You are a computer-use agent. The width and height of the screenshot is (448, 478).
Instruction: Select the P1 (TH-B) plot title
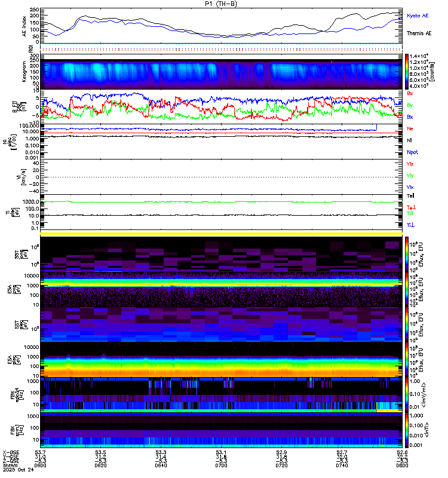[221, 4]
